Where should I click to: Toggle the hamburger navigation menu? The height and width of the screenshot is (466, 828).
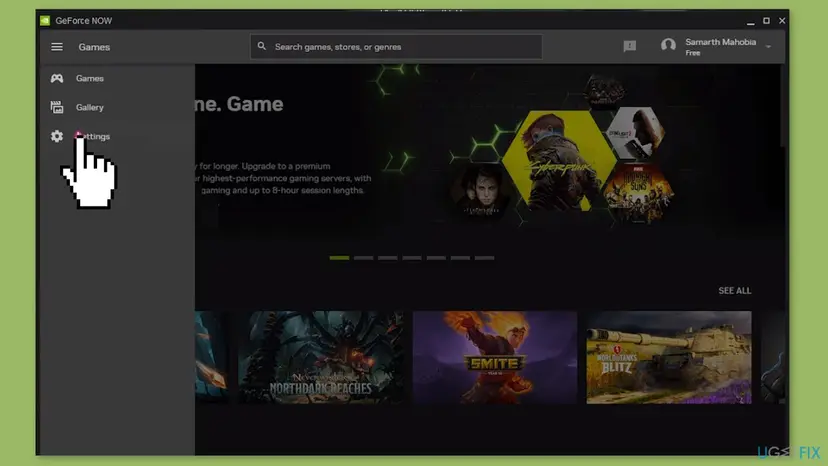57,47
